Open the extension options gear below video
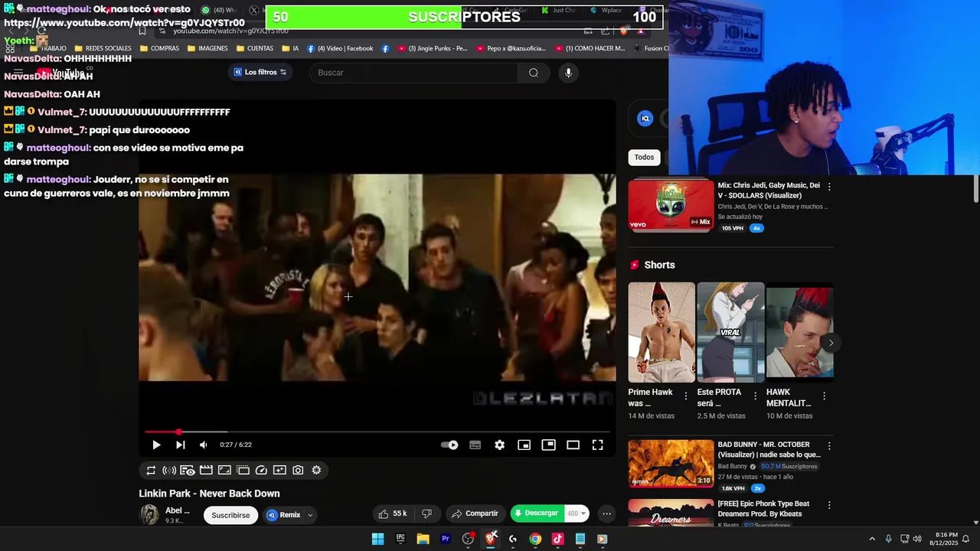The width and height of the screenshot is (980, 551). coord(316,470)
